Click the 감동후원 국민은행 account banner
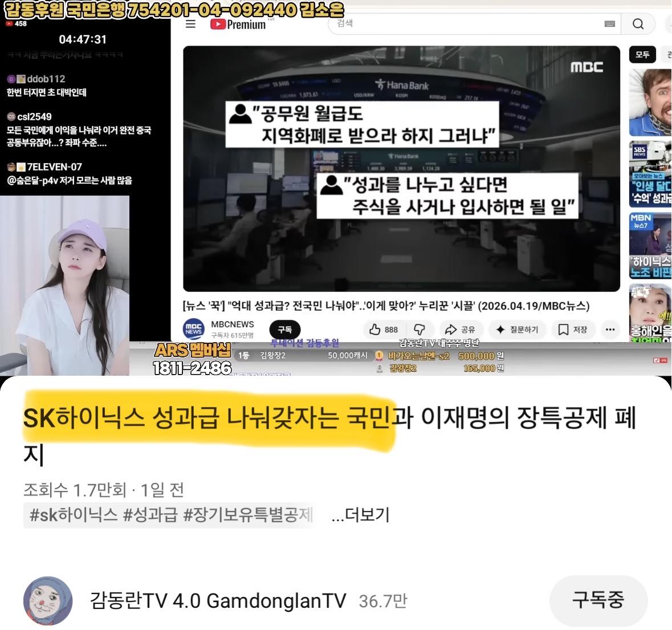Viewport: 672px width, 630px height. [174, 10]
